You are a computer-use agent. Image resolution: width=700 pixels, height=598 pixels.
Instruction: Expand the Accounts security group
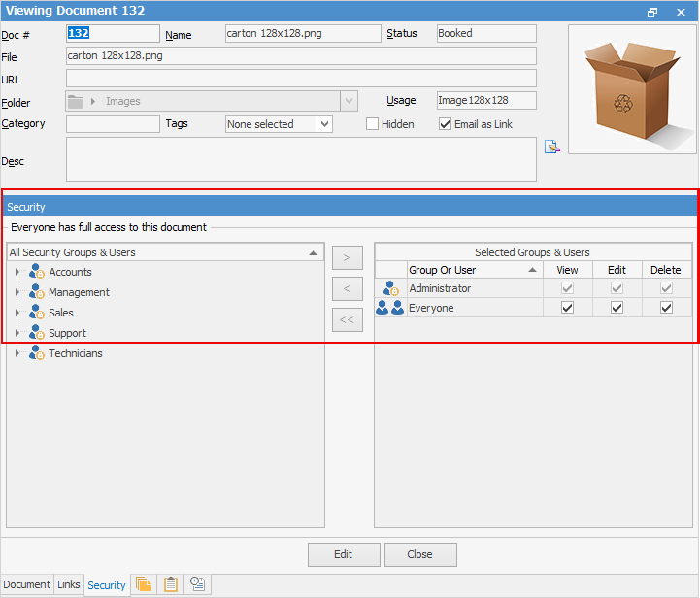tap(17, 273)
